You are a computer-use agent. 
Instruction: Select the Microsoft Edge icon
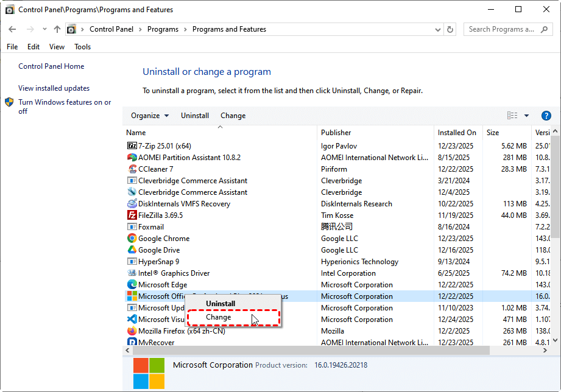click(x=132, y=285)
